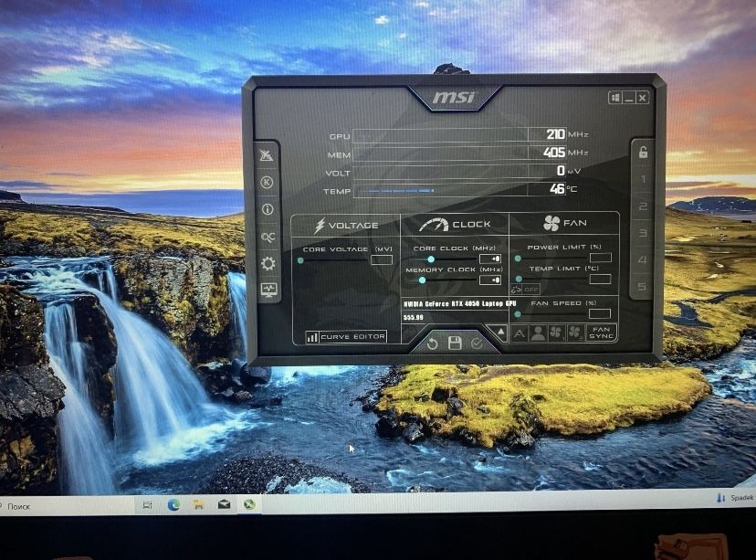The height and width of the screenshot is (560, 756).
Task: Click the Core Clock value field
Action: coord(490,259)
